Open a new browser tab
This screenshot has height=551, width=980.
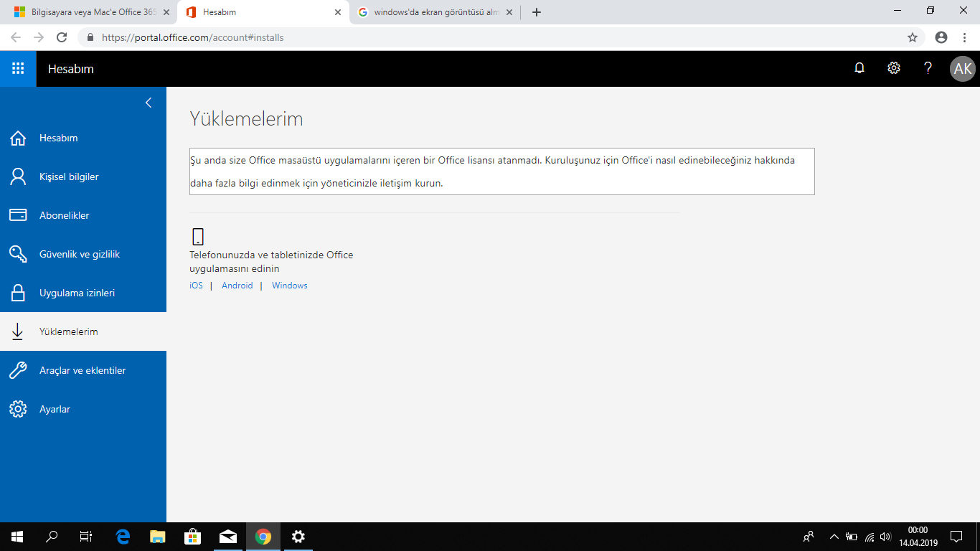coord(537,12)
